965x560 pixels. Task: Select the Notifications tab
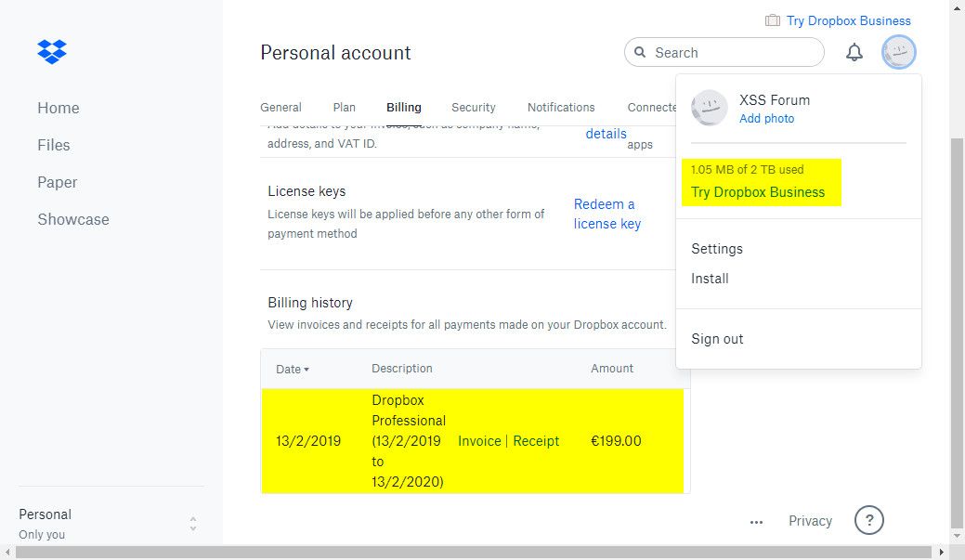(x=561, y=107)
